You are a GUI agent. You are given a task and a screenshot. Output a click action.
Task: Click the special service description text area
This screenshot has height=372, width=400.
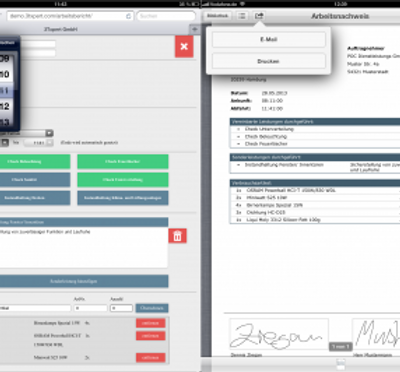[83, 247]
